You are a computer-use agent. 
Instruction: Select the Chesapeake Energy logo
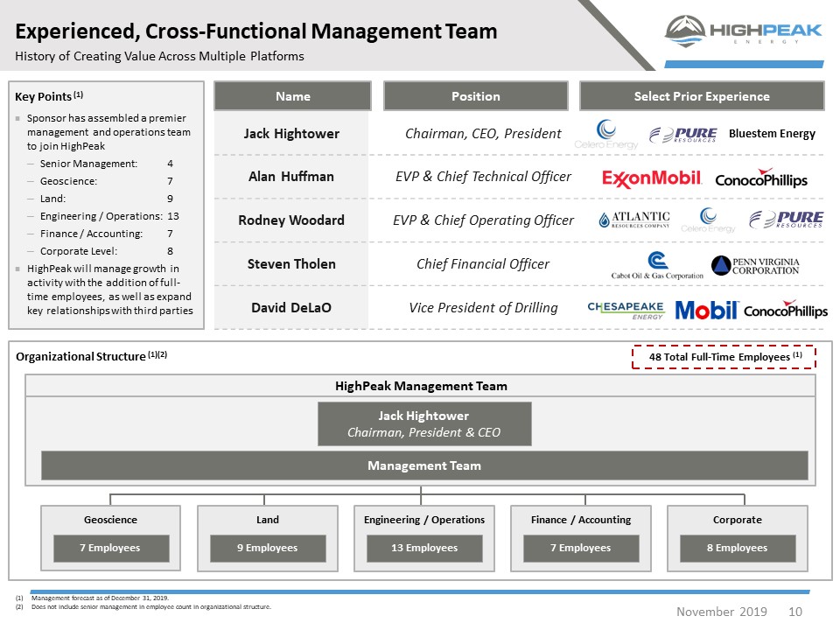(626, 310)
